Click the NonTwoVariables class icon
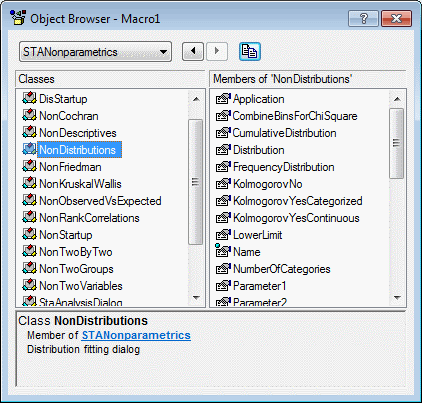The height and width of the screenshot is (403, 422). [29, 285]
